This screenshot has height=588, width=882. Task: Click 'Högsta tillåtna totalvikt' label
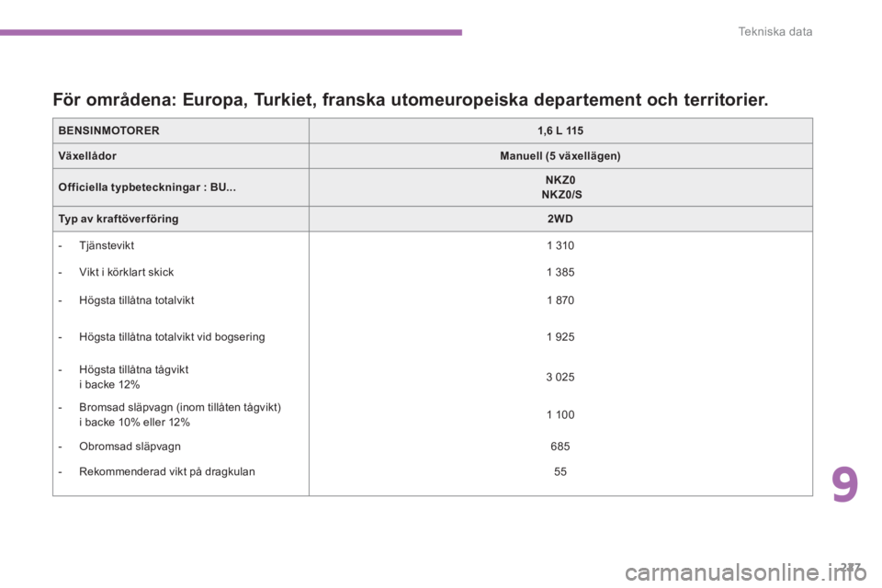pos(136,300)
